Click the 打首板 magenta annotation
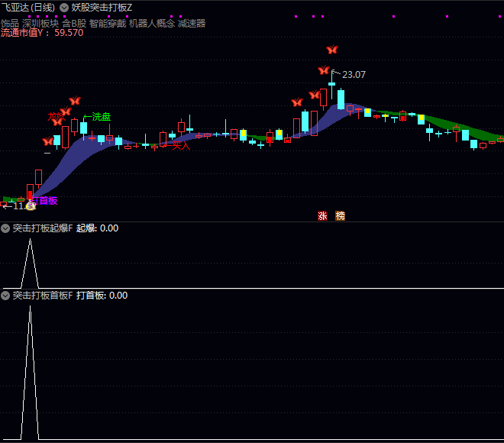The width and height of the screenshot is (504, 443). (45, 201)
